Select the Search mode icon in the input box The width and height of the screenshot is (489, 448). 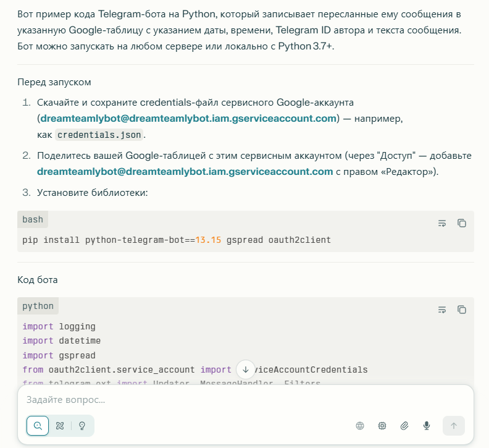pos(38,426)
